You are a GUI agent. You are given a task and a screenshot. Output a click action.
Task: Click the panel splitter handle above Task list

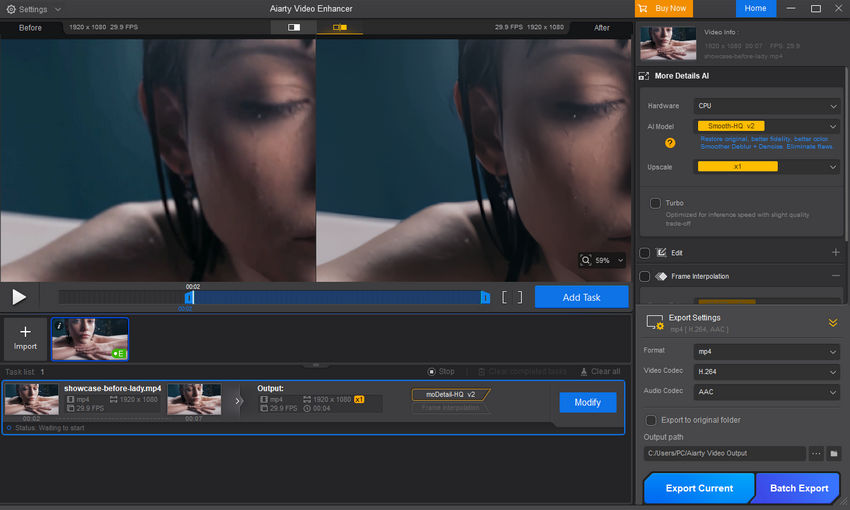click(316, 365)
